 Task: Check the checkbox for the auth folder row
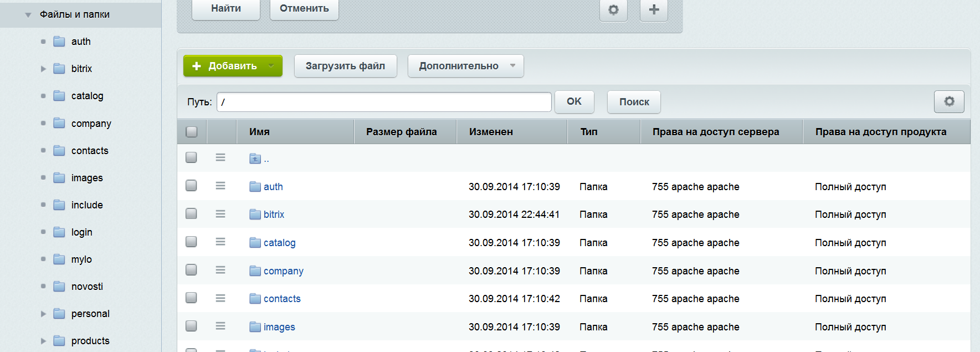[192, 186]
